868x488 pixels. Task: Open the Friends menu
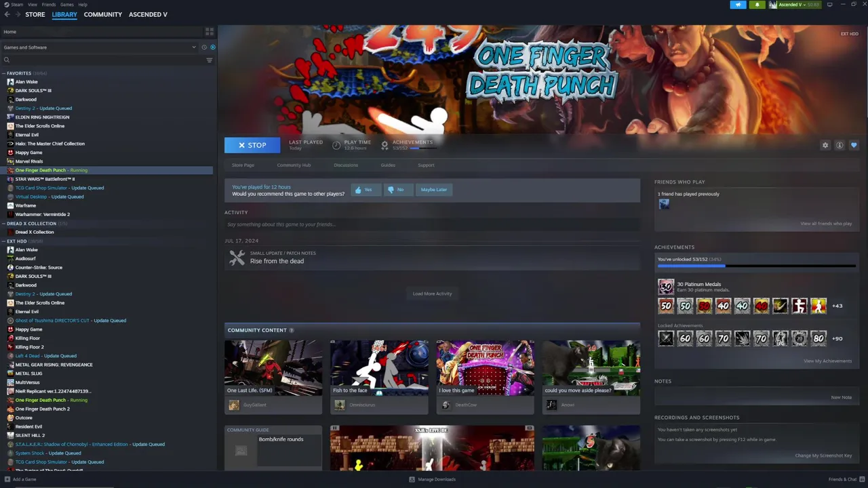point(49,5)
